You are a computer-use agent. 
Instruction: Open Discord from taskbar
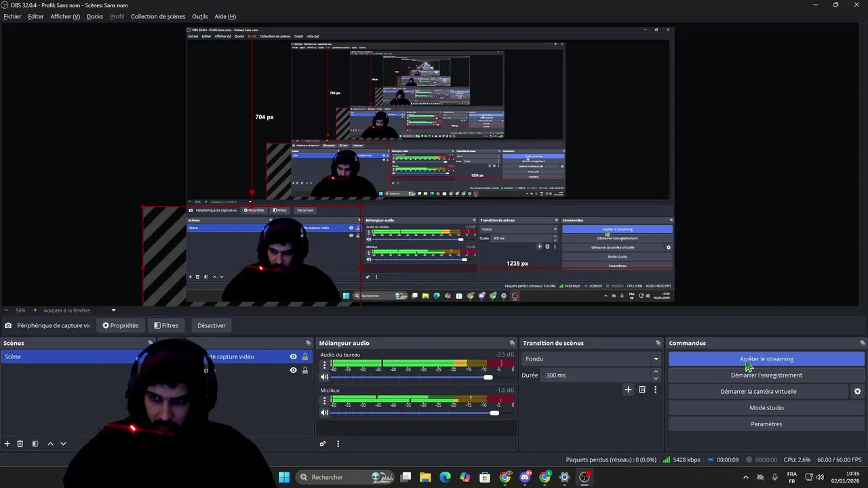point(525,477)
